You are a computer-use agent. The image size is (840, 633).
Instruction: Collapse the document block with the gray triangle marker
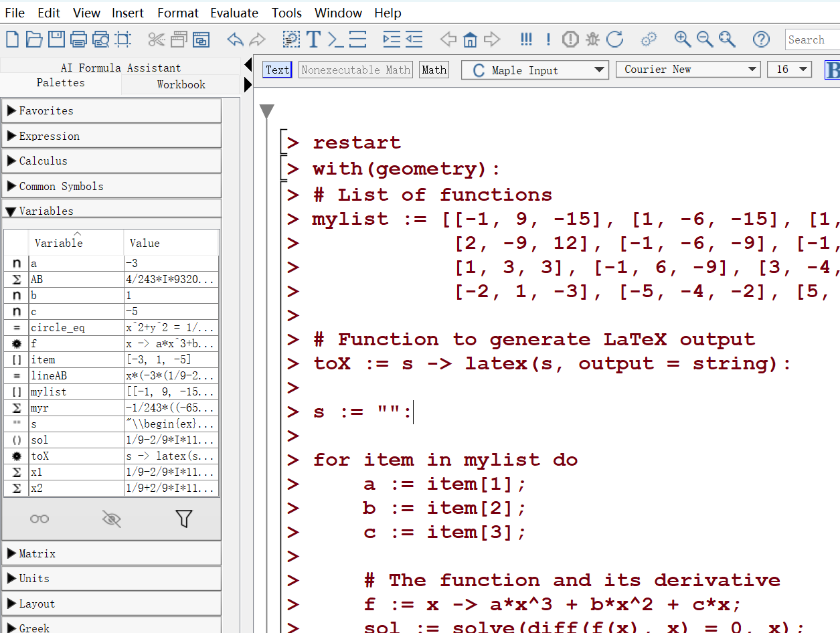pyautogui.click(x=267, y=111)
